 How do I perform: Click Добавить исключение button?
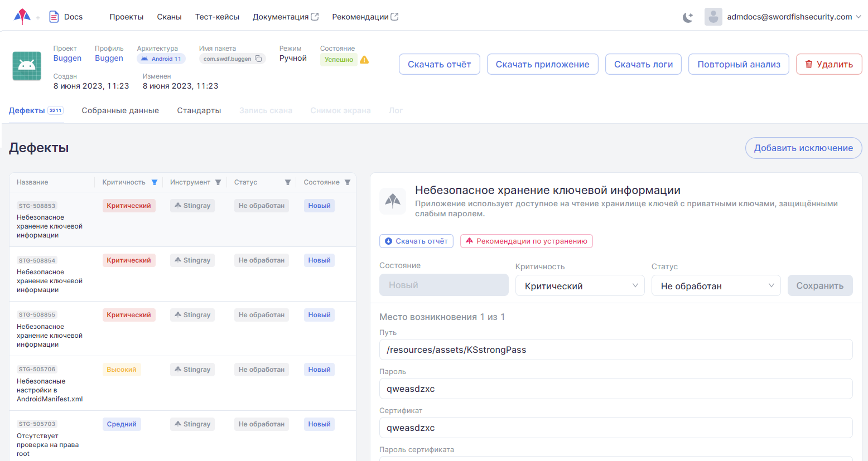803,148
